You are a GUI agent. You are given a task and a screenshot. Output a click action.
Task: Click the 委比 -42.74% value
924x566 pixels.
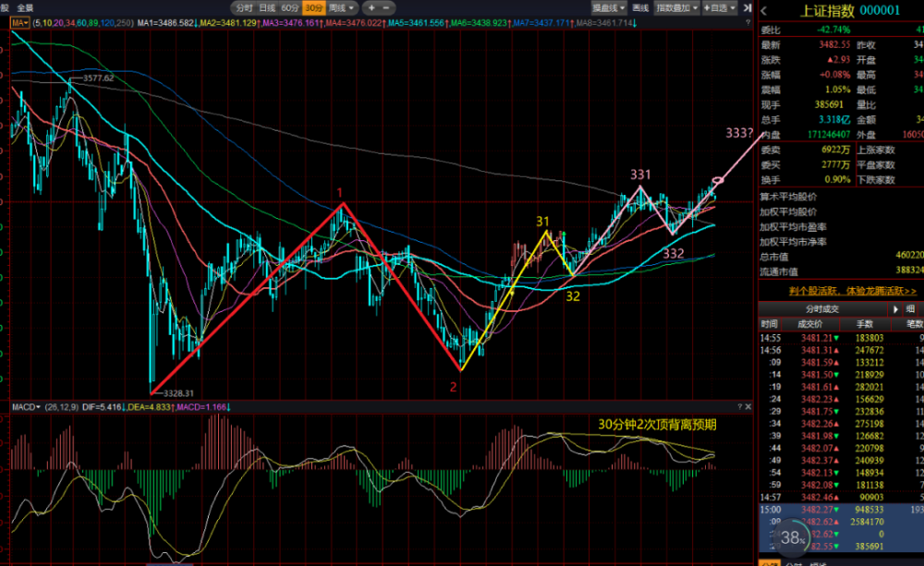(x=833, y=30)
